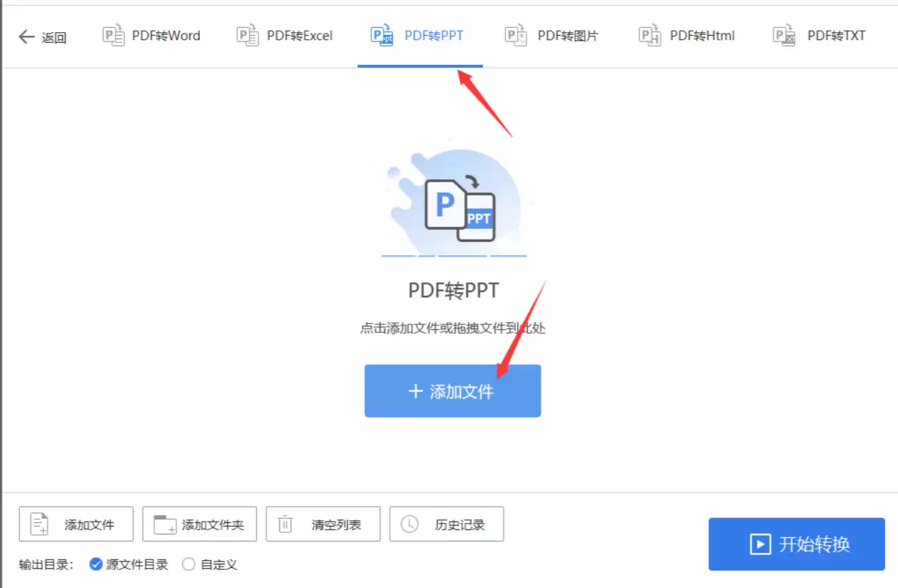Screen dimensions: 898x588
Task: Click 添加文件 in the bottom toolbar
Action: (76, 524)
